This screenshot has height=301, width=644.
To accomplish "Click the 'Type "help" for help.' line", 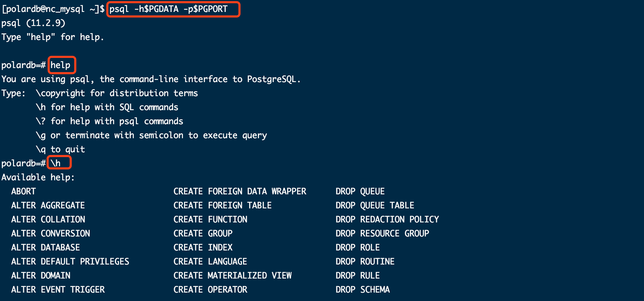I will pyautogui.click(x=53, y=37).
